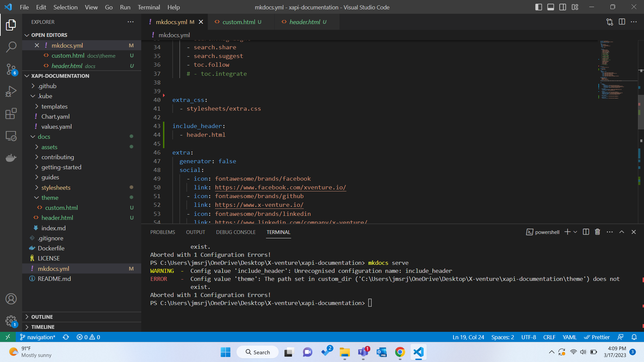Open the remote window indicator in status bar
This screenshot has height=362, width=644.
(x=8, y=337)
